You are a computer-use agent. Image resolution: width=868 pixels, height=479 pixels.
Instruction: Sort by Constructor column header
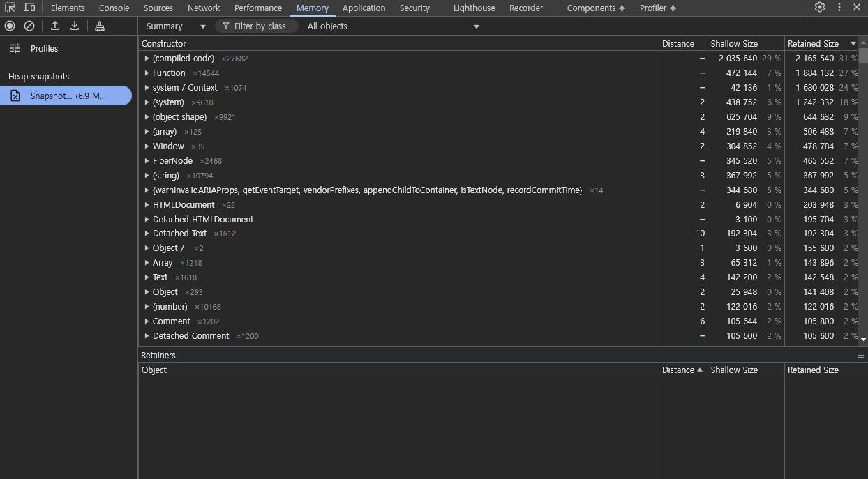pos(398,43)
